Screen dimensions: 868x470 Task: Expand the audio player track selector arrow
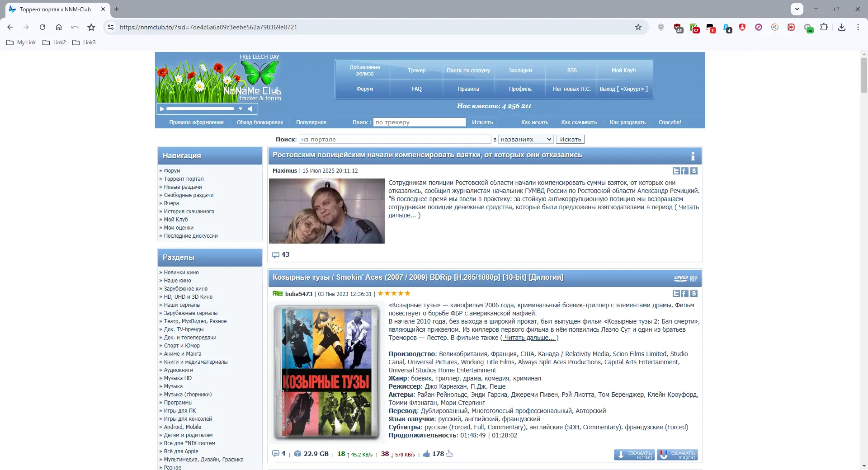click(x=241, y=108)
